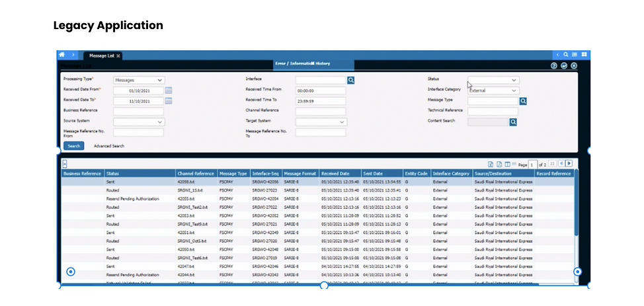The height and width of the screenshot is (306, 644).
Task: Go to next results page arrow
Action: pos(569,163)
